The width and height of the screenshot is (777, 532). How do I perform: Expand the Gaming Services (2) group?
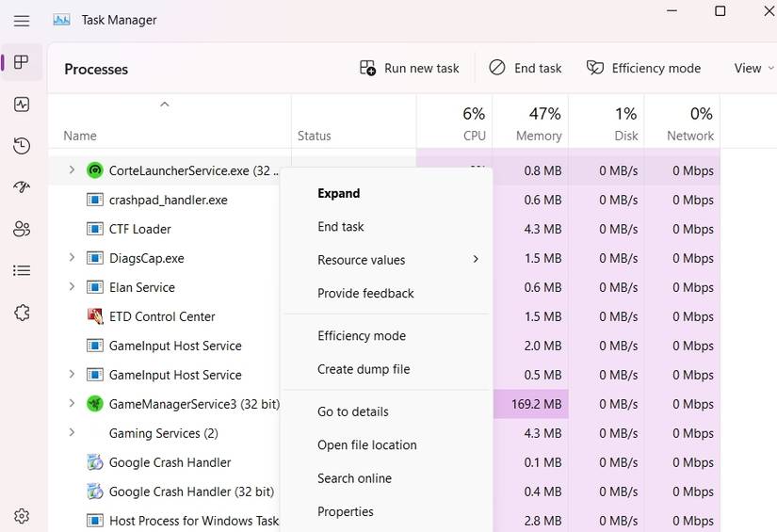(x=72, y=433)
